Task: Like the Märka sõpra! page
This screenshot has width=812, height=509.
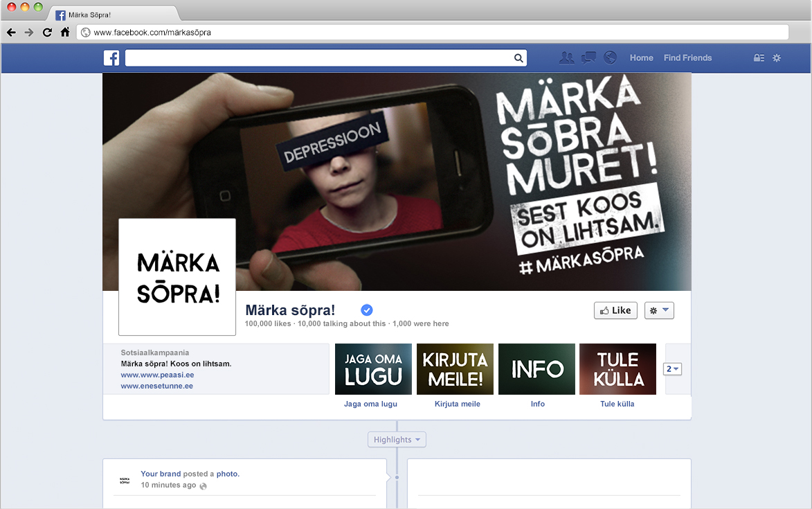Action: [x=615, y=310]
